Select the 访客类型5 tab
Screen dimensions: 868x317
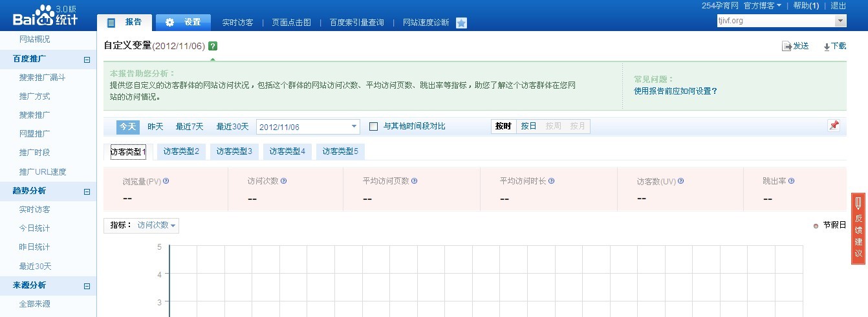pos(340,151)
